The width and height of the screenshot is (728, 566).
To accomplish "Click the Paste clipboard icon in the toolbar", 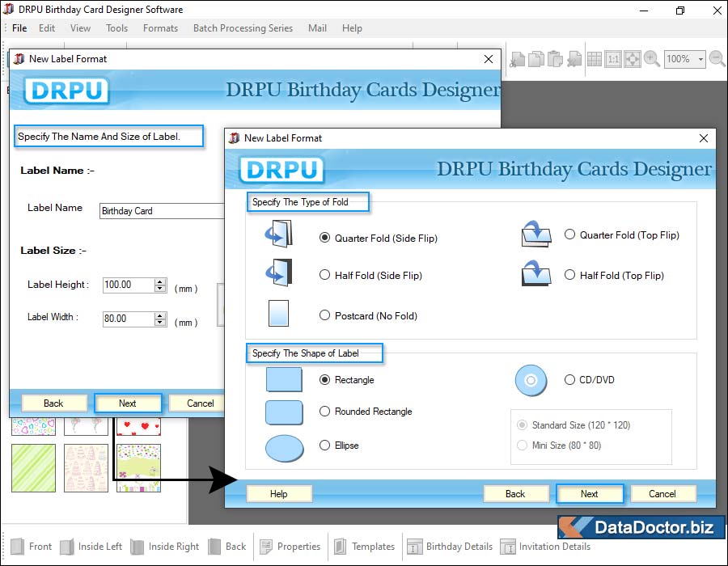I will tap(555, 59).
